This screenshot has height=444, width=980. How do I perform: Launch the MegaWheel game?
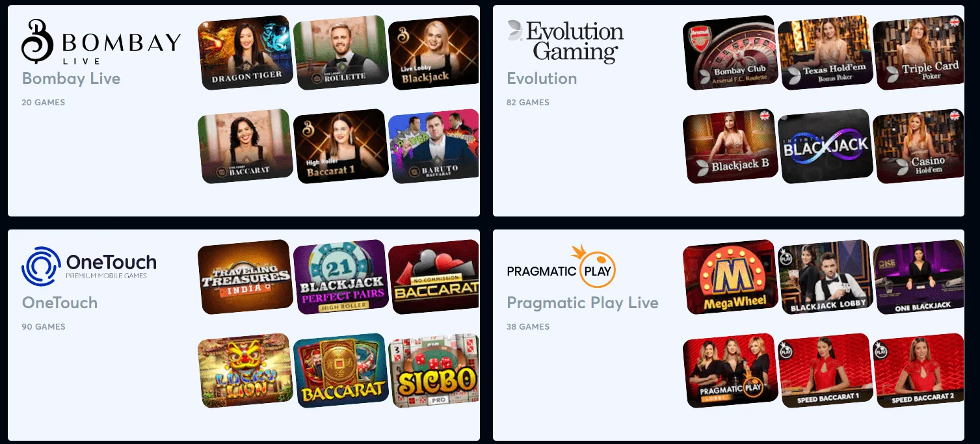(x=730, y=277)
